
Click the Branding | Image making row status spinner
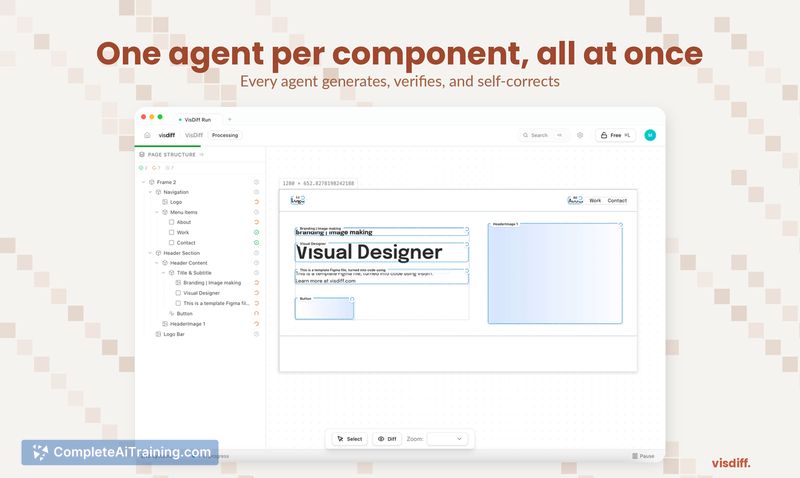pos(257,283)
